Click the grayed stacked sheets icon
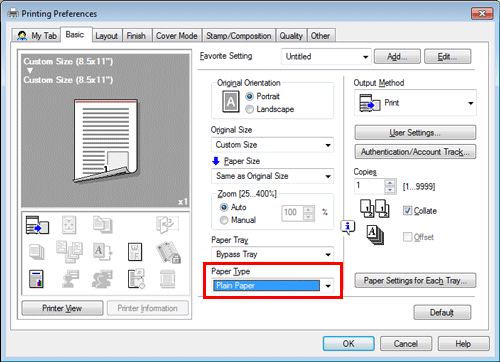This screenshot has height=362, width=500. pyautogui.click(x=37, y=252)
